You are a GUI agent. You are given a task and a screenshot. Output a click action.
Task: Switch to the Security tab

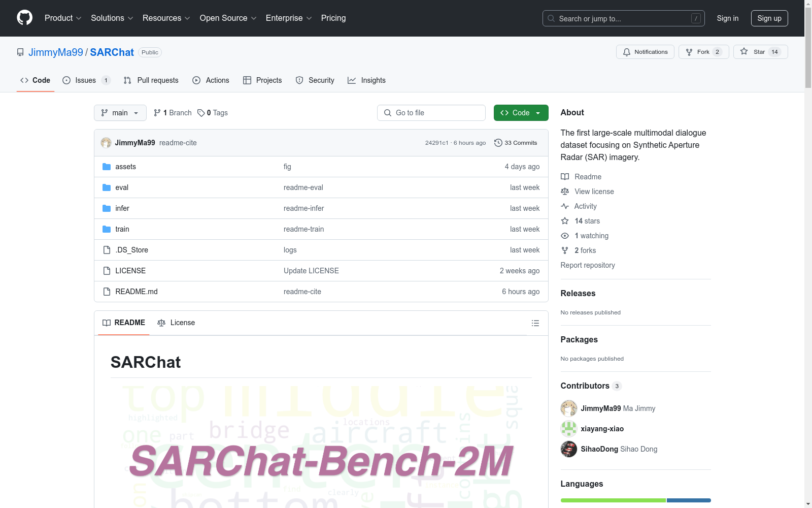point(315,80)
